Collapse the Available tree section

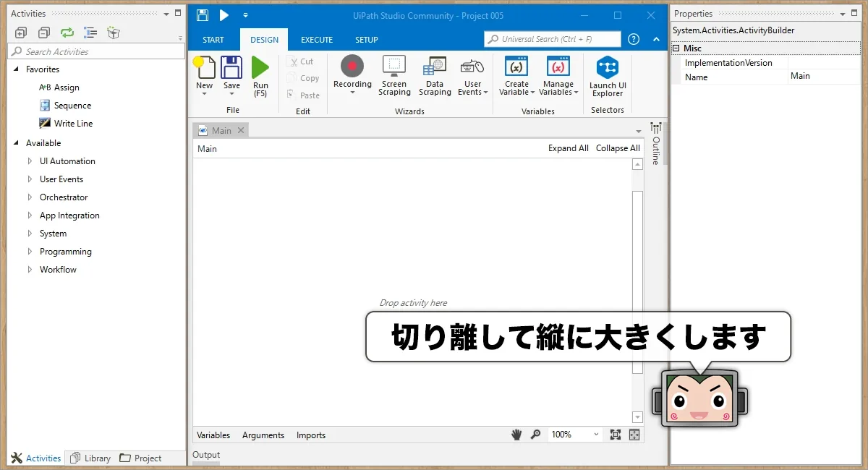point(17,143)
